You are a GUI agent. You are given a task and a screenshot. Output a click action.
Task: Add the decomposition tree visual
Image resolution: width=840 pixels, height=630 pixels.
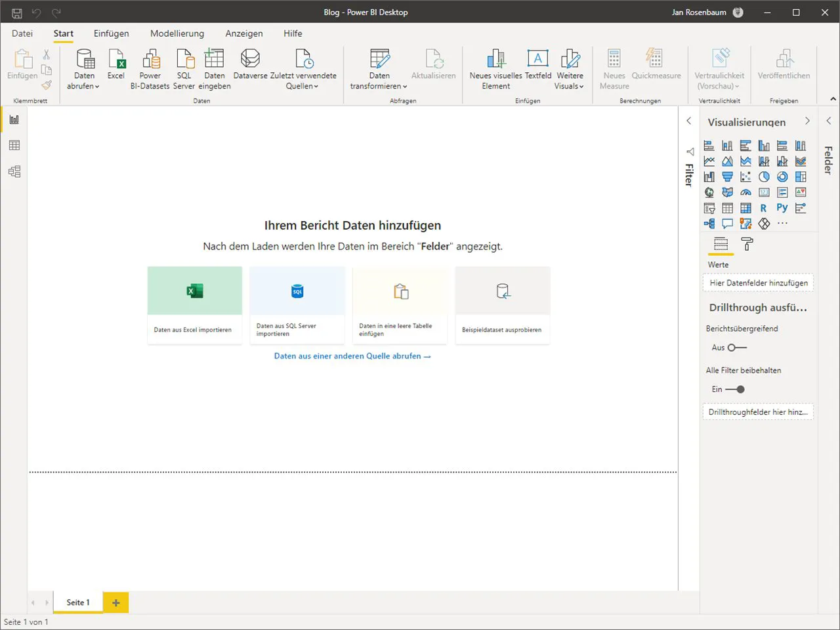tap(709, 224)
